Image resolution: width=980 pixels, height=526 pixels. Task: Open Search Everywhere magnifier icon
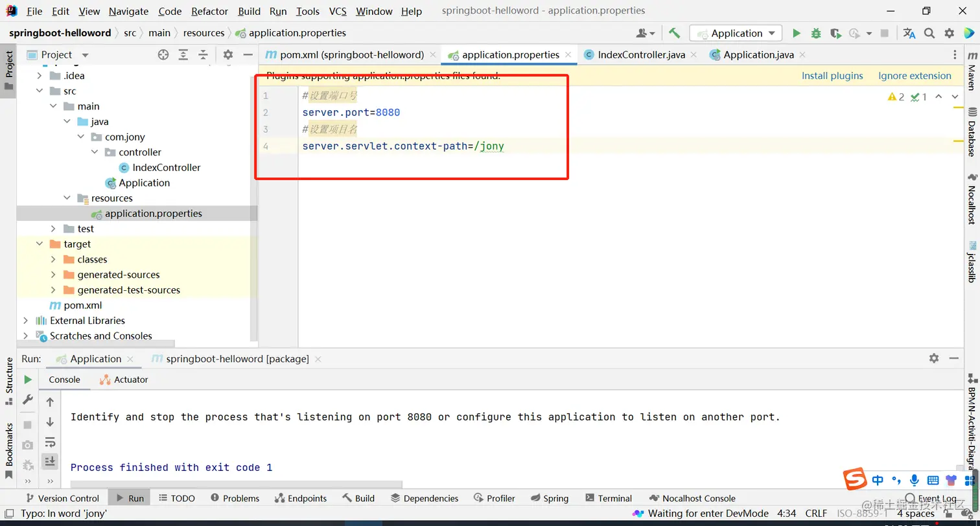coord(929,33)
